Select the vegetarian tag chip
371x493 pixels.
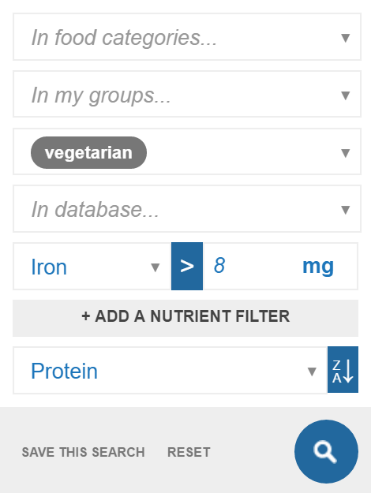[x=89, y=153]
